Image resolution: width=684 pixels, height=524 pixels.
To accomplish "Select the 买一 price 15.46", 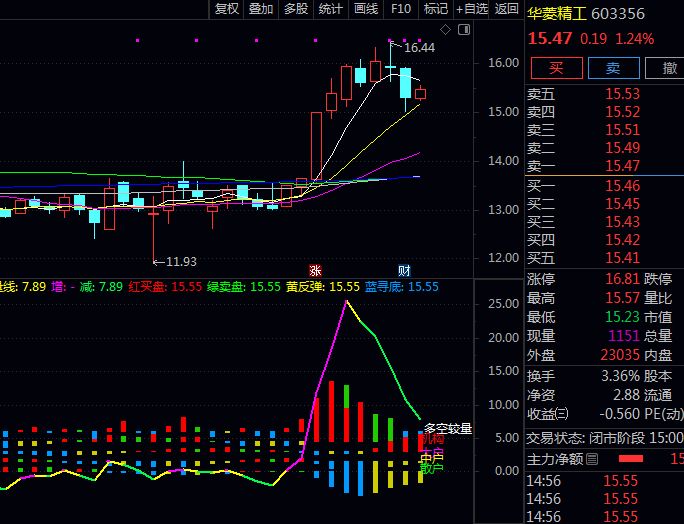I will (x=622, y=186).
